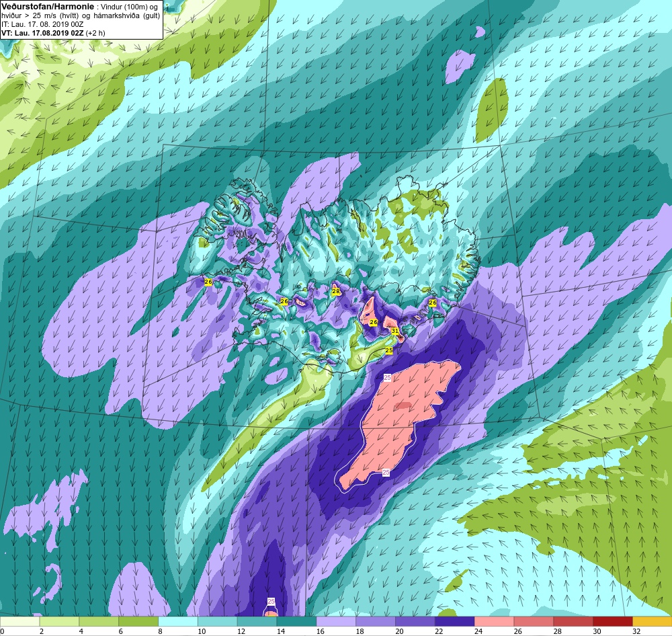672x636 pixels.
Task: Pick the light green 2–4 m/s legend swatch
Action: click(59, 621)
